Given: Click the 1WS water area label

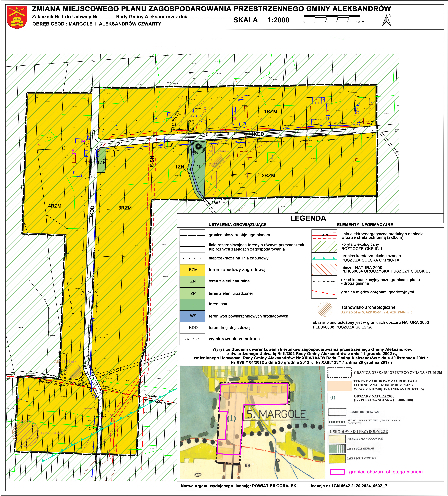Looking at the screenshot, I should coord(216,203).
